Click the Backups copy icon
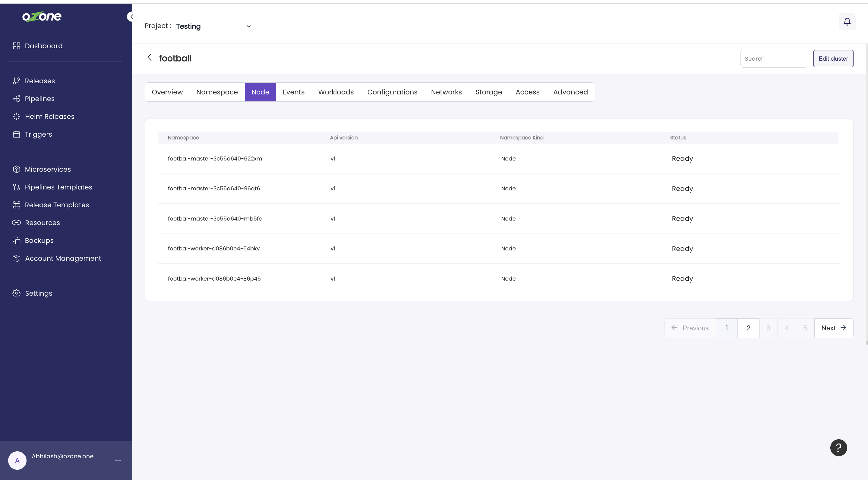This screenshot has width=868, height=480. pyautogui.click(x=17, y=240)
